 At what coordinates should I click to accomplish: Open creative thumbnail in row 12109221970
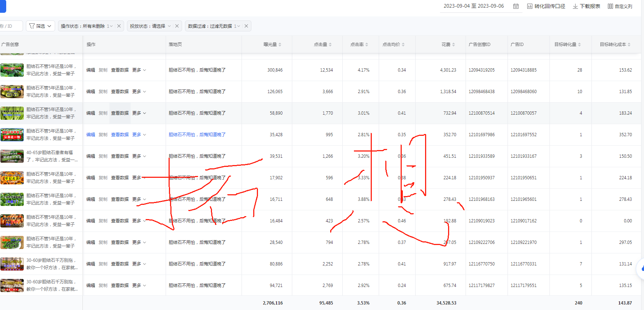point(12,242)
